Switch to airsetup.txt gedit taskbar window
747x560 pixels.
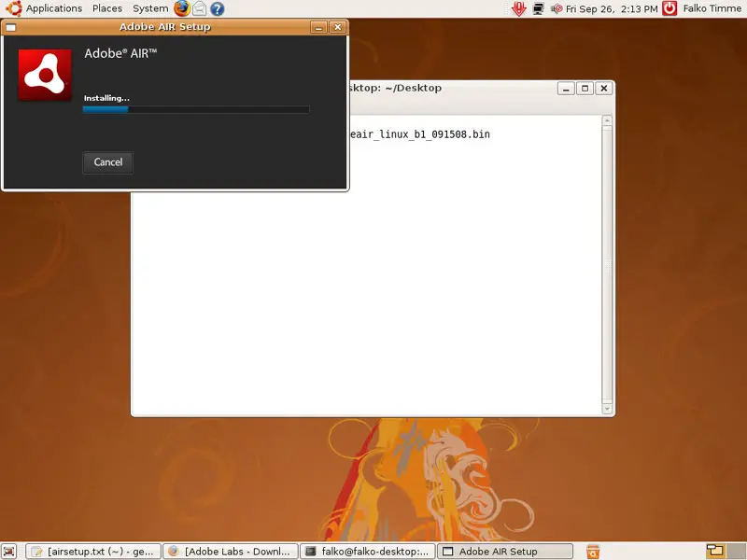click(x=92, y=552)
